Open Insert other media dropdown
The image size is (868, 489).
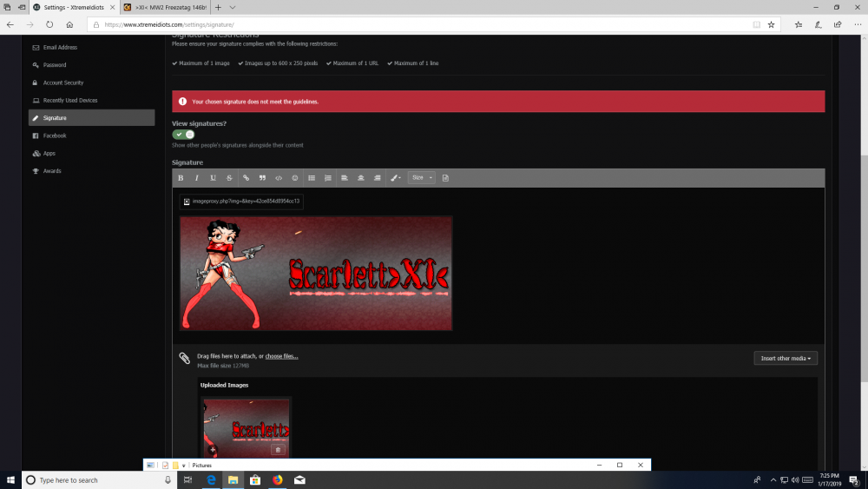click(x=786, y=358)
